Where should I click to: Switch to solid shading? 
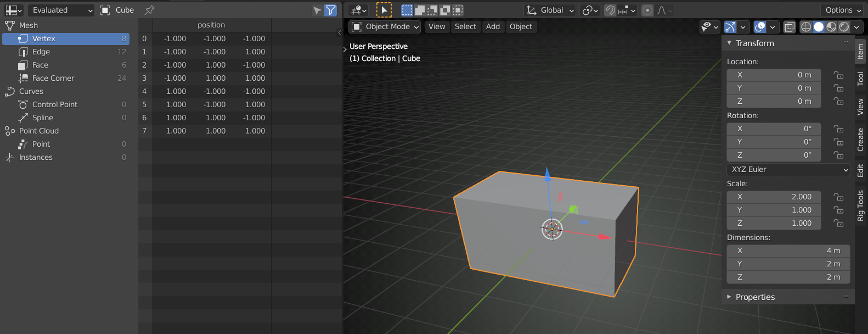(819, 26)
